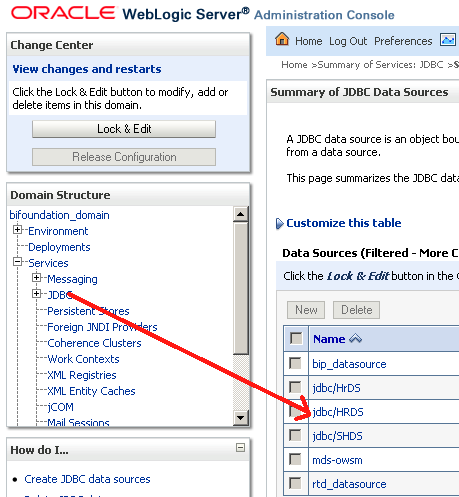Select Persistent Stores tree item
Image resolution: width=459 pixels, height=497 pixels.
(88, 311)
